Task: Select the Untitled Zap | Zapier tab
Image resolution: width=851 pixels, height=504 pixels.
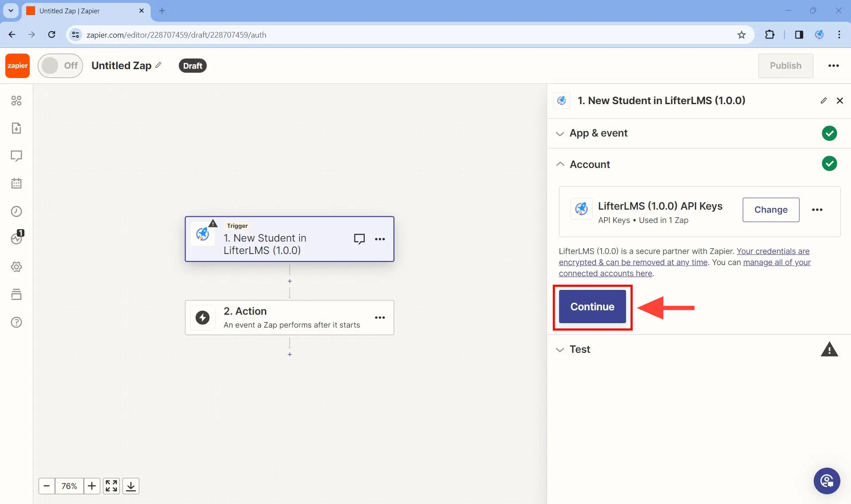Action: point(86,11)
